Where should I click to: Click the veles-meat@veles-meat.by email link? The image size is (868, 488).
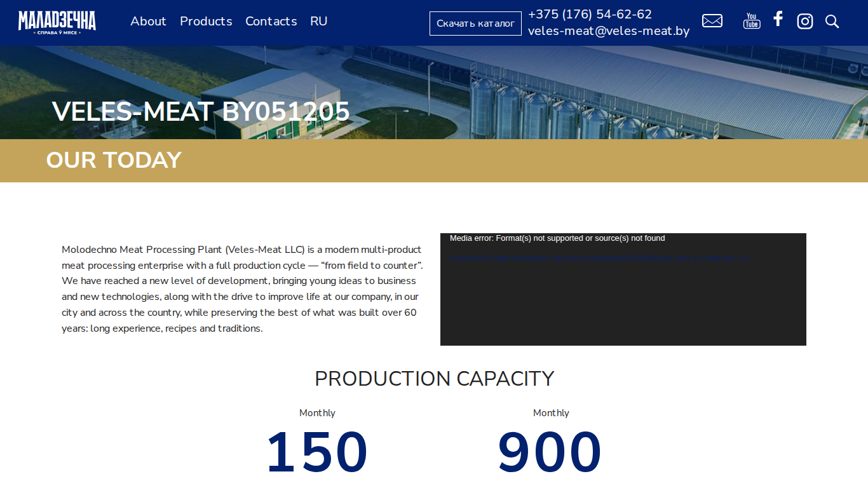[x=609, y=30]
